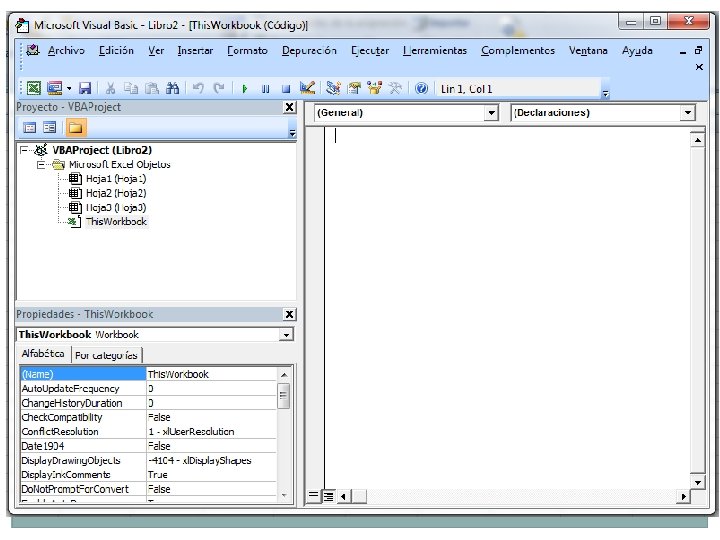The height and width of the screenshot is (540, 720).
Task: Open the Herramientas menu
Action: [434, 51]
